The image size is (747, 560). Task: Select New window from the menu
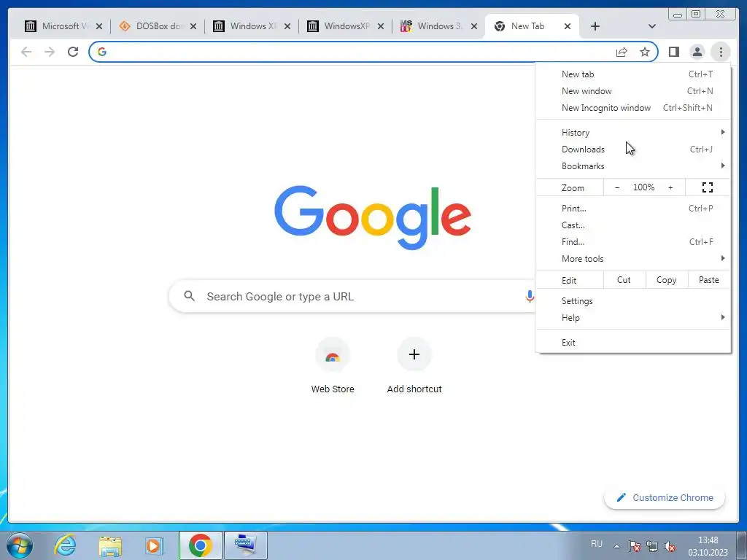[633, 91]
